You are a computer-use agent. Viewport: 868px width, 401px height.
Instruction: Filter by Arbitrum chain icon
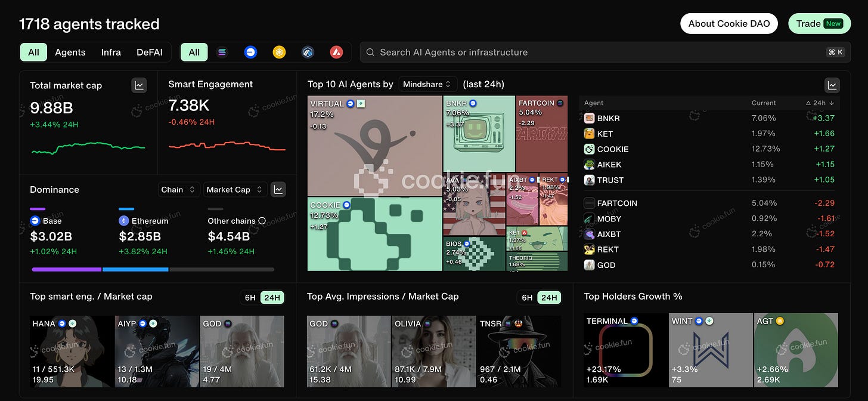(x=308, y=53)
